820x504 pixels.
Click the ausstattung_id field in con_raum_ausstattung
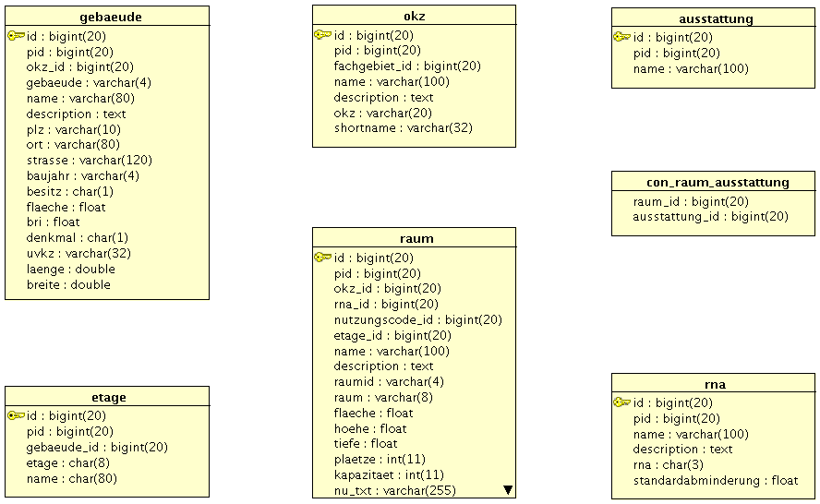(x=710, y=217)
